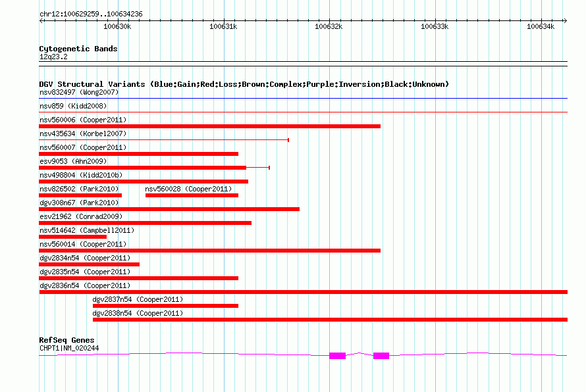Click the first magenta exon of CHPT1
This screenshot has height=392, width=586.
[338, 355]
